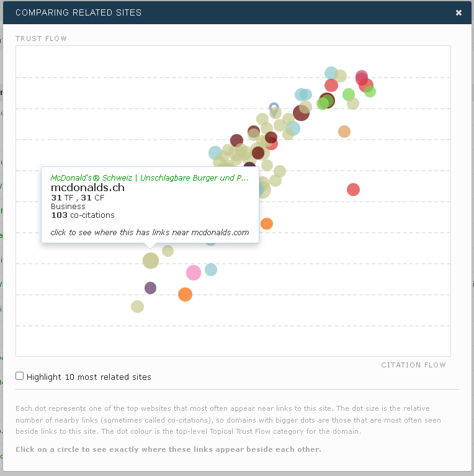
Task: Click the large dark maroon dot below blue ring
Action: (x=301, y=113)
